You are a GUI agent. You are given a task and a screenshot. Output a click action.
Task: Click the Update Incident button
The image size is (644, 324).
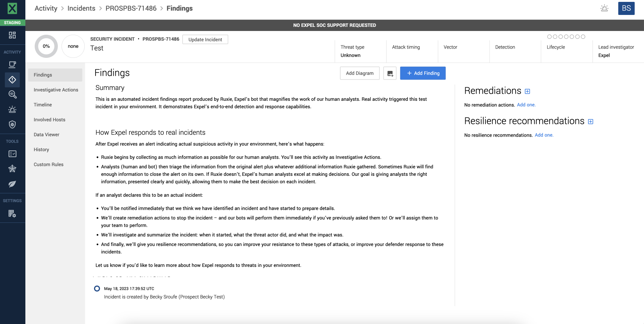205,40
